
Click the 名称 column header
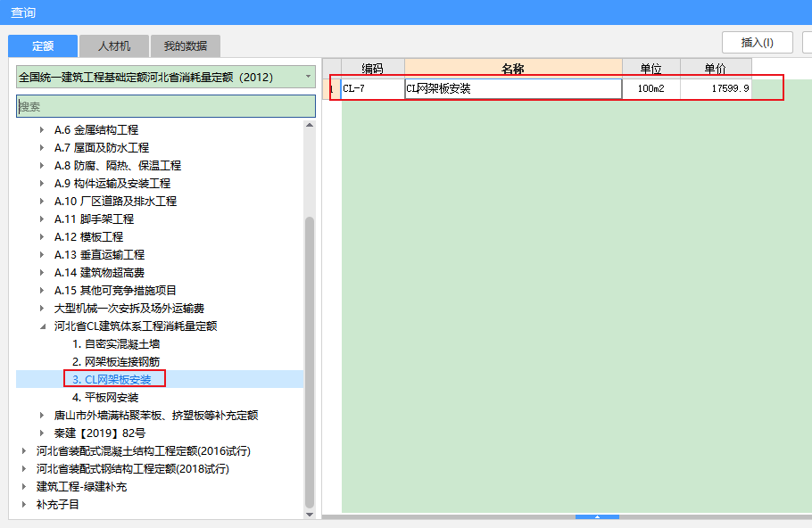513,68
